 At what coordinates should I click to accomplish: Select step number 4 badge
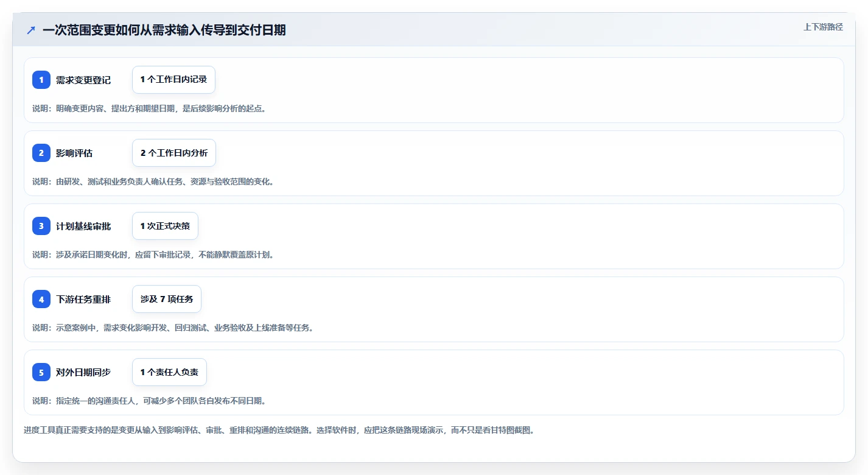coord(41,299)
